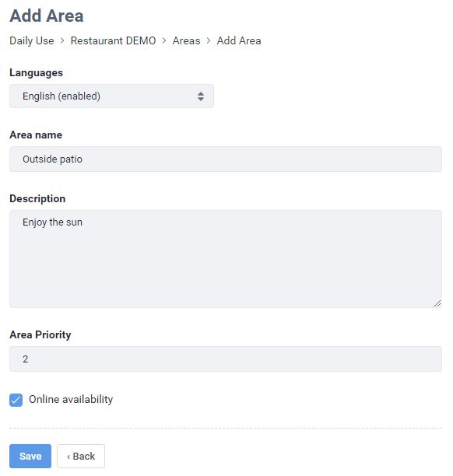Click the chevron after Daily Use breadcrumb

pyautogui.click(x=62, y=40)
